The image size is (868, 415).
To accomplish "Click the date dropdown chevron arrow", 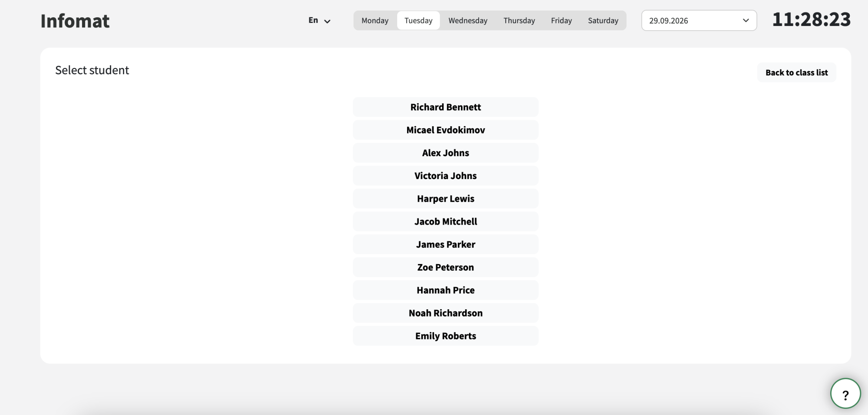I will [746, 20].
